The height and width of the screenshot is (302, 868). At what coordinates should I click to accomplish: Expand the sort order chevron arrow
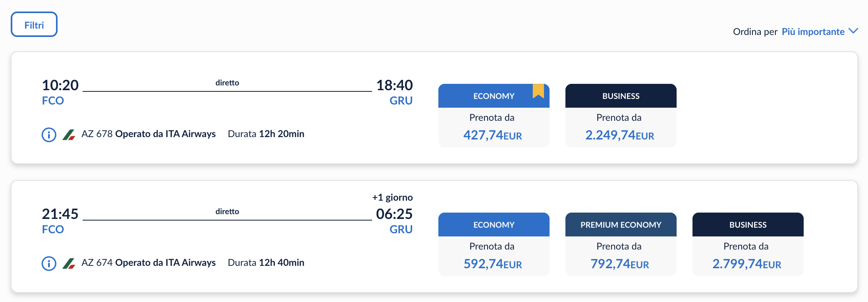point(853,31)
